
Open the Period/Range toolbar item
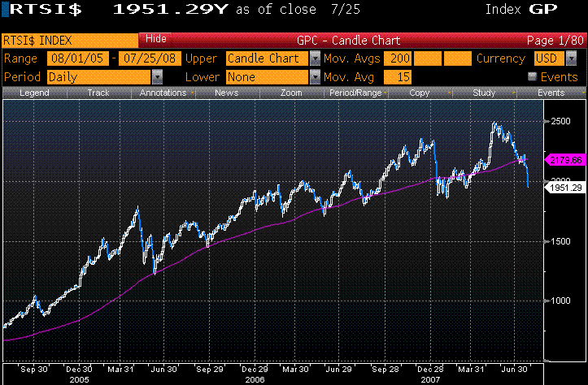(355, 93)
